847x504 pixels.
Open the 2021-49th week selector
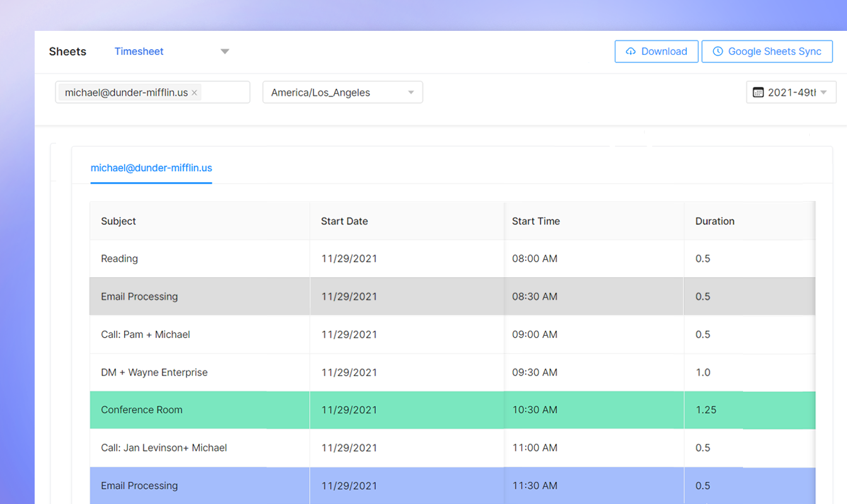(792, 93)
